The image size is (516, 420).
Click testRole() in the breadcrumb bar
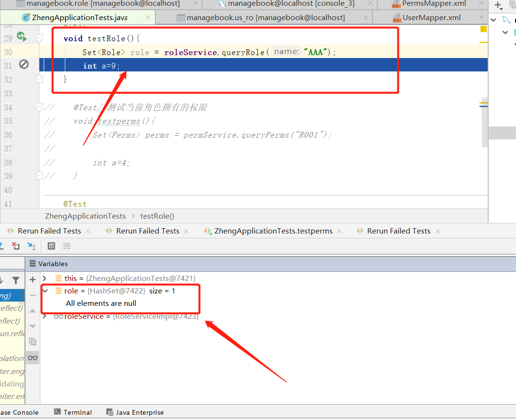click(x=157, y=216)
